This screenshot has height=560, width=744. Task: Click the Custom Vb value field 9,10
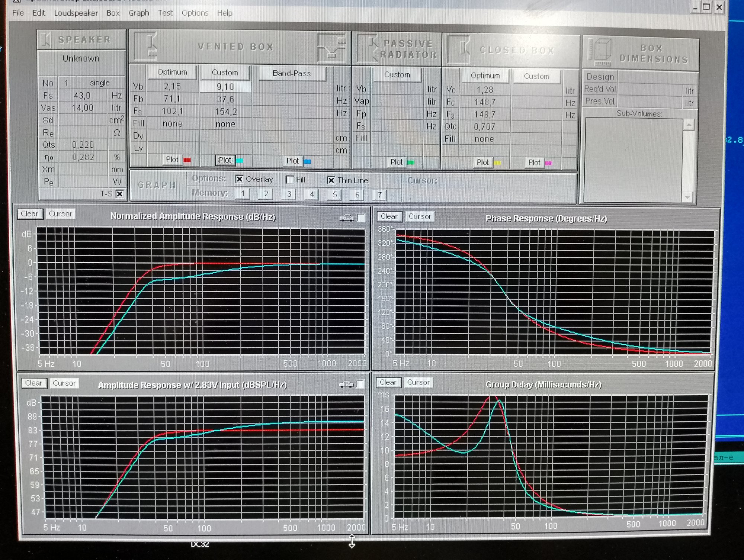click(x=225, y=87)
